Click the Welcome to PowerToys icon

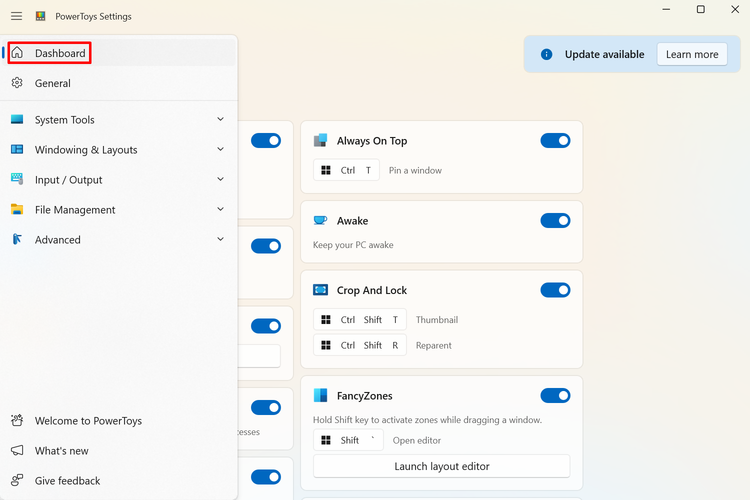pos(17,420)
